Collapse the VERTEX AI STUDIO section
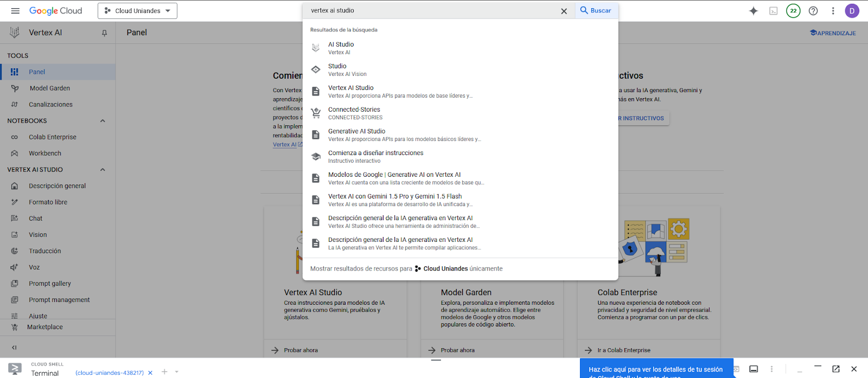This screenshot has width=868, height=378. (103, 170)
